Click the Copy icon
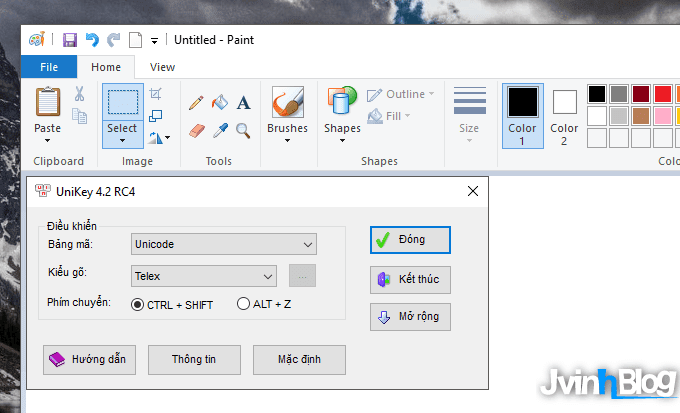 point(79,116)
